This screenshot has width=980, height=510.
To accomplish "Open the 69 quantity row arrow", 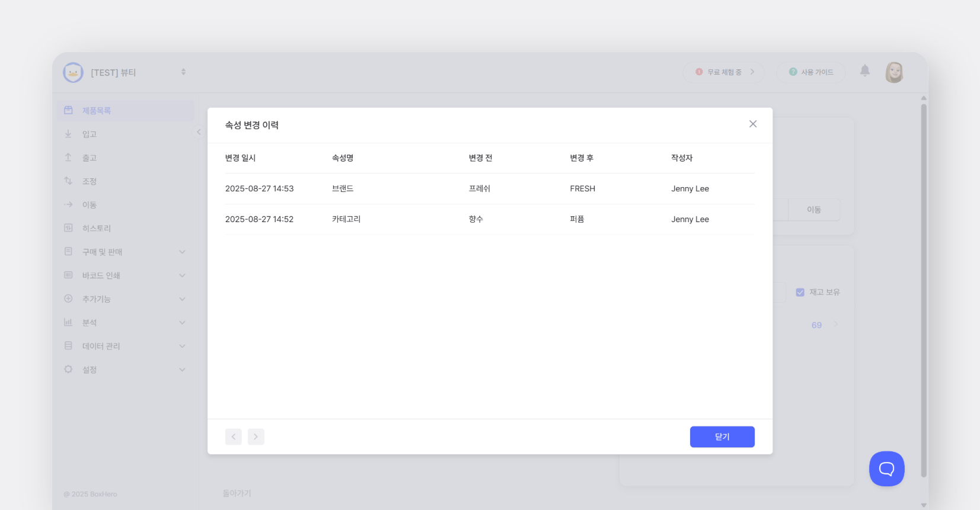I will tap(837, 324).
